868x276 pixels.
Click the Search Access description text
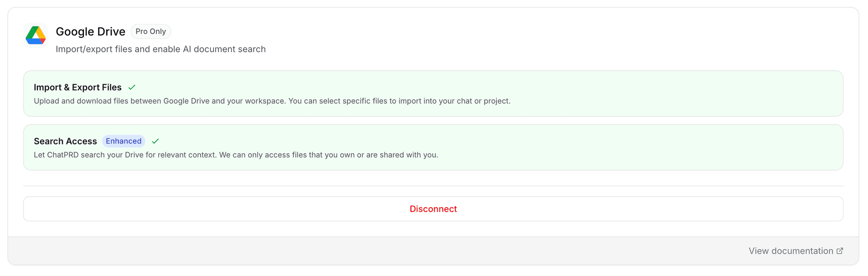point(236,155)
